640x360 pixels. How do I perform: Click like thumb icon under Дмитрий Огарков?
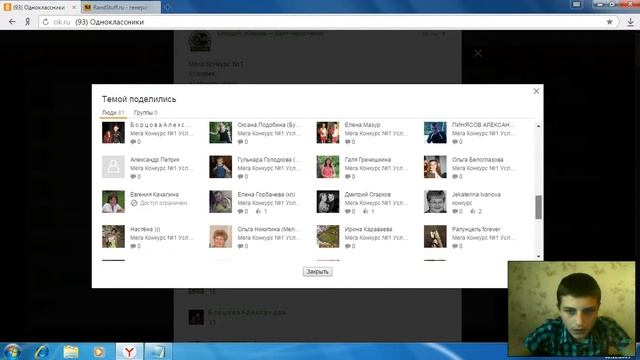click(366, 211)
